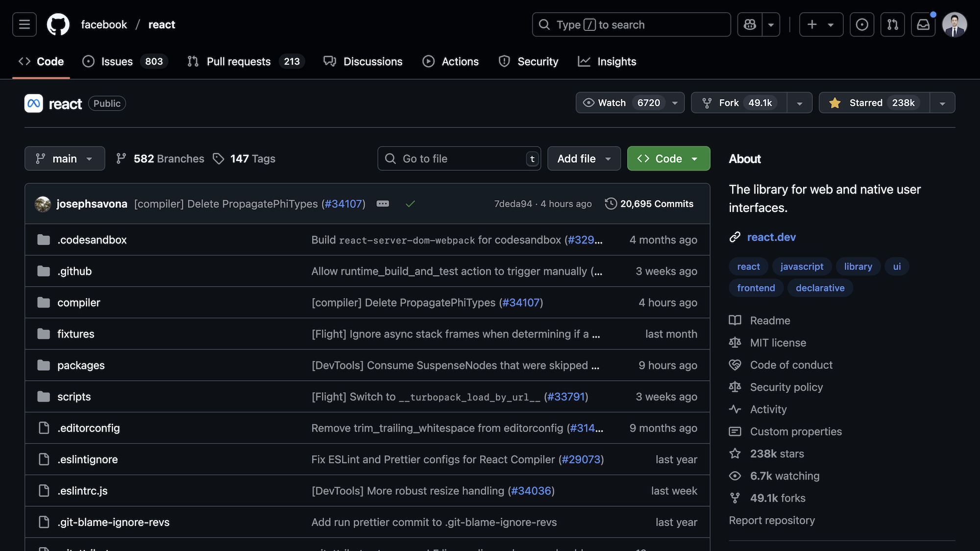Open the Copilot chat icon
The width and height of the screenshot is (980, 551).
750,24
